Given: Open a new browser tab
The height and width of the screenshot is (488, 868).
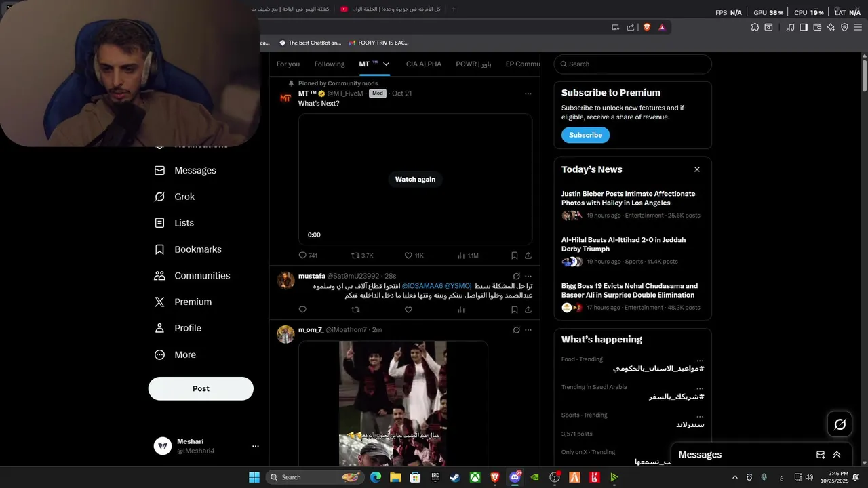Looking at the screenshot, I should coord(454,9).
